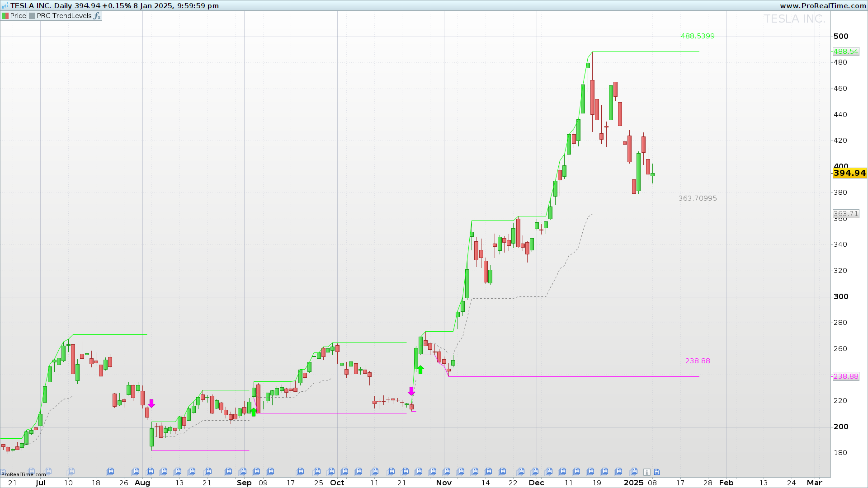Open the last news icon after info icon

pyautogui.click(x=657, y=472)
